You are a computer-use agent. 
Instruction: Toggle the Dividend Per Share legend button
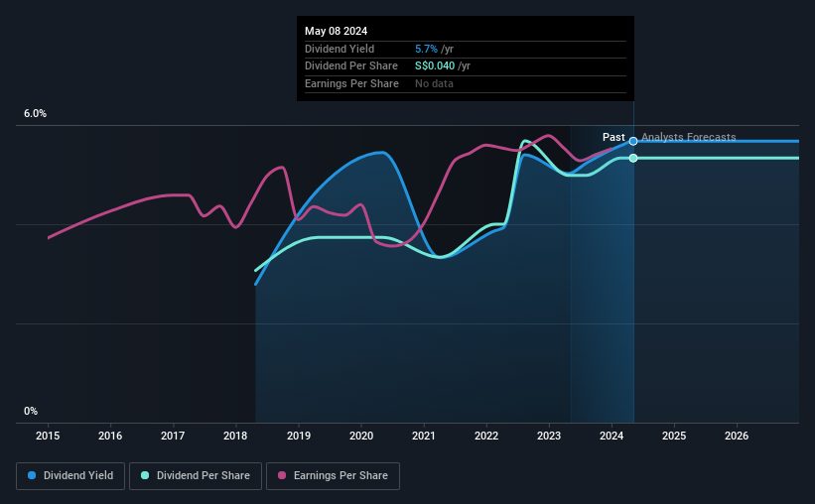(196, 476)
